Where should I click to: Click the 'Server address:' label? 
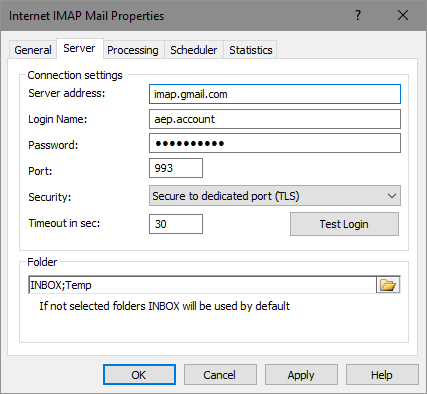click(67, 93)
